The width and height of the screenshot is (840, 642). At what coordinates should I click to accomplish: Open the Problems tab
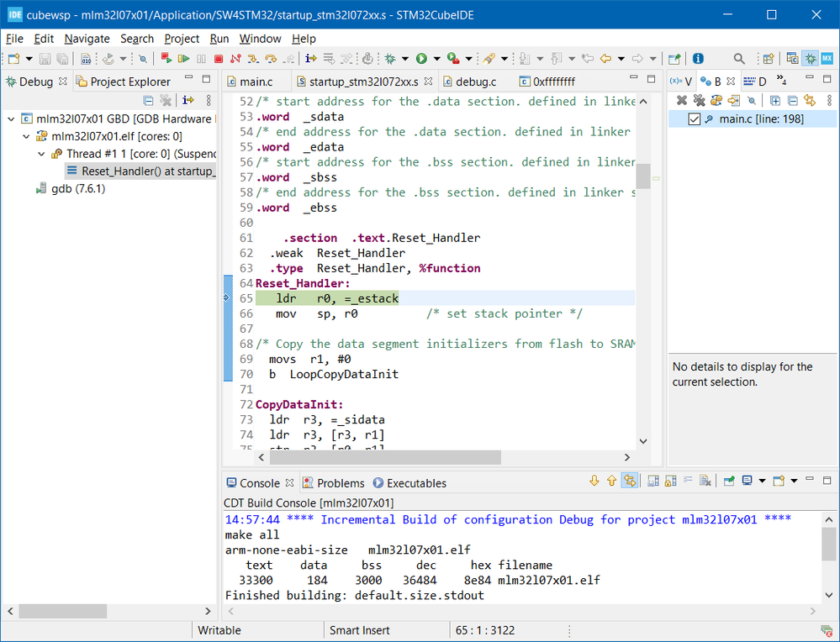333,483
